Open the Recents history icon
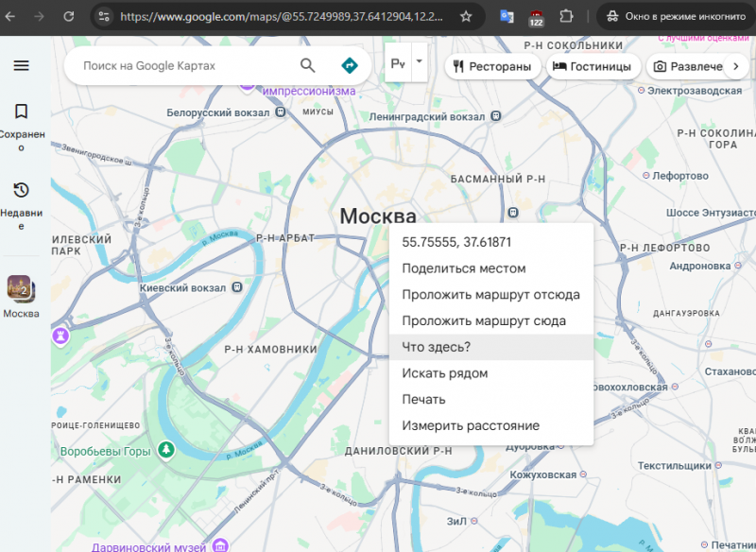This screenshot has height=552, width=756. [x=21, y=190]
